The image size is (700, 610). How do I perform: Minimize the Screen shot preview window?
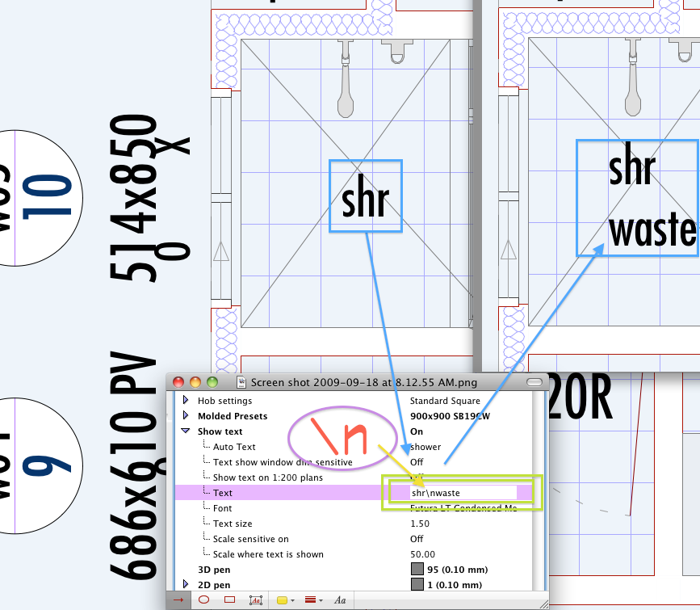[195, 382]
